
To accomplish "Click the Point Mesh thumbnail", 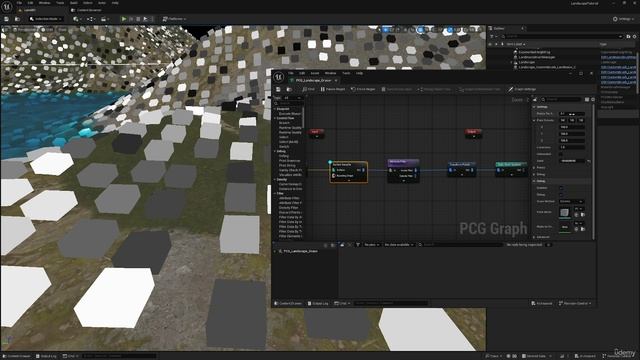I will click(x=564, y=212).
